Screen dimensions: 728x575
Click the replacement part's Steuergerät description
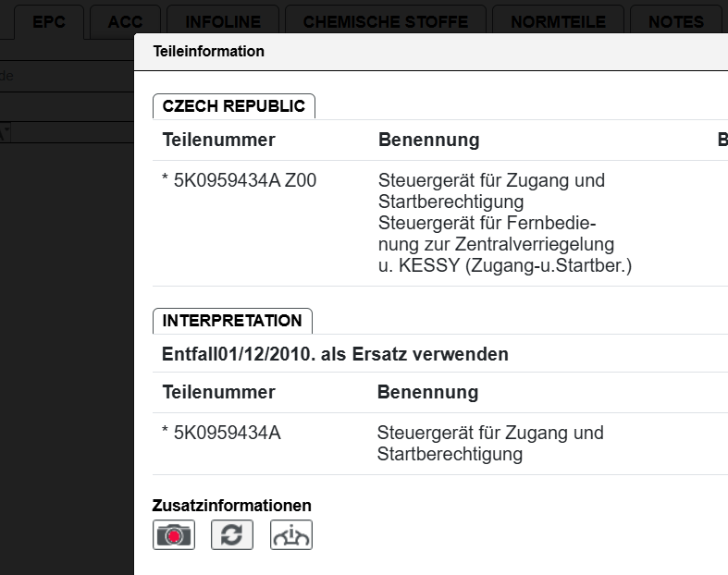[490, 443]
